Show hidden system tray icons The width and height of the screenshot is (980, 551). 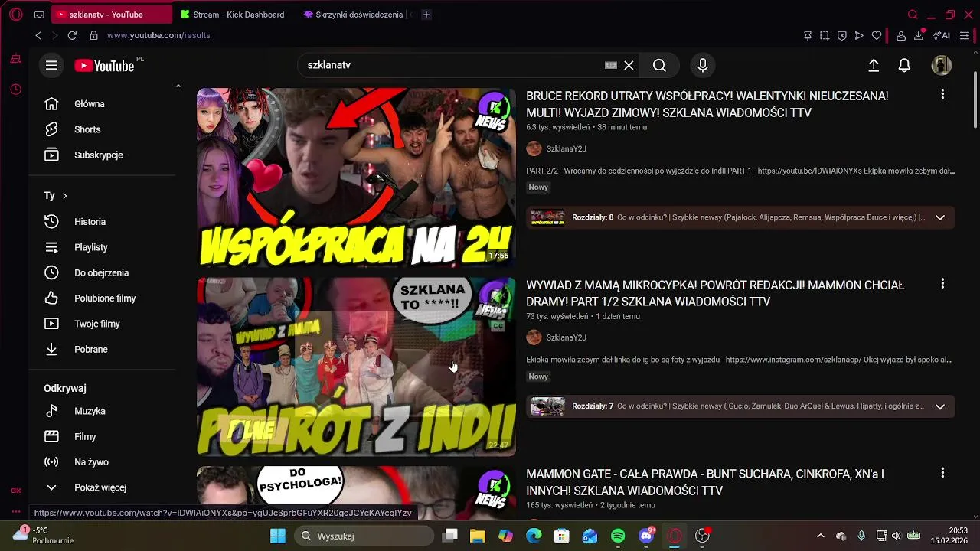pyautogui.click(x=821, y=536)
